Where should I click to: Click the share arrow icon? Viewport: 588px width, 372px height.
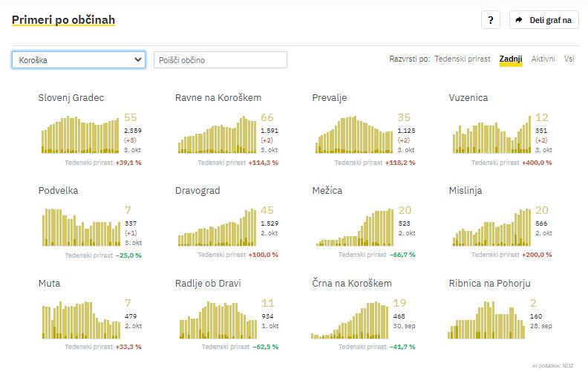click(x=519, y=20)
